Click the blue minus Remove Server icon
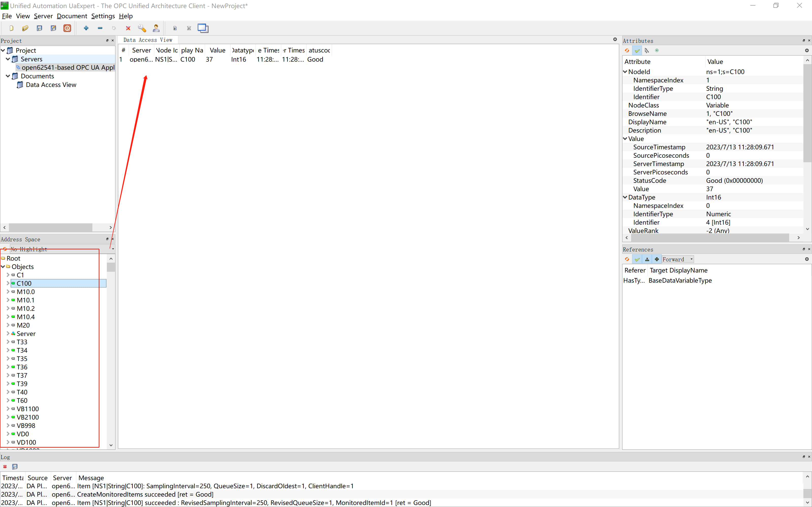 pos(100,28)
